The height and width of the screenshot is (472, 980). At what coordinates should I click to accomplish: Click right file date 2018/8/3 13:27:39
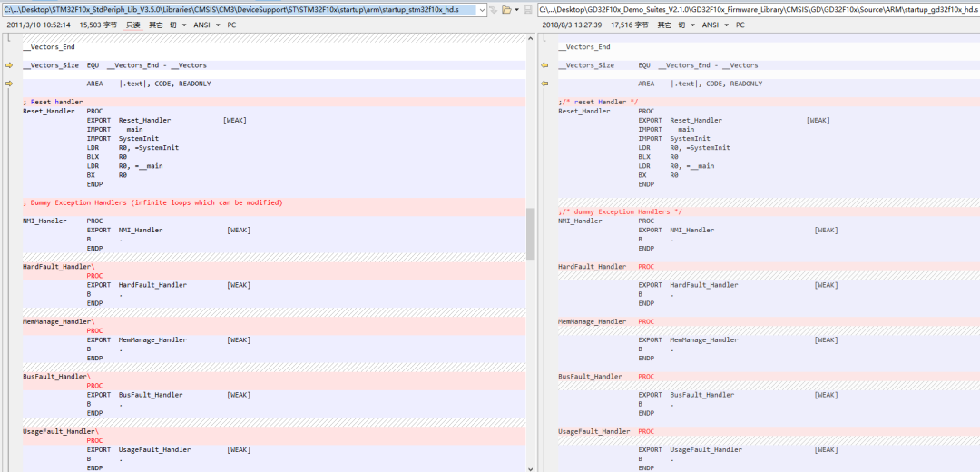pos(572,25)
